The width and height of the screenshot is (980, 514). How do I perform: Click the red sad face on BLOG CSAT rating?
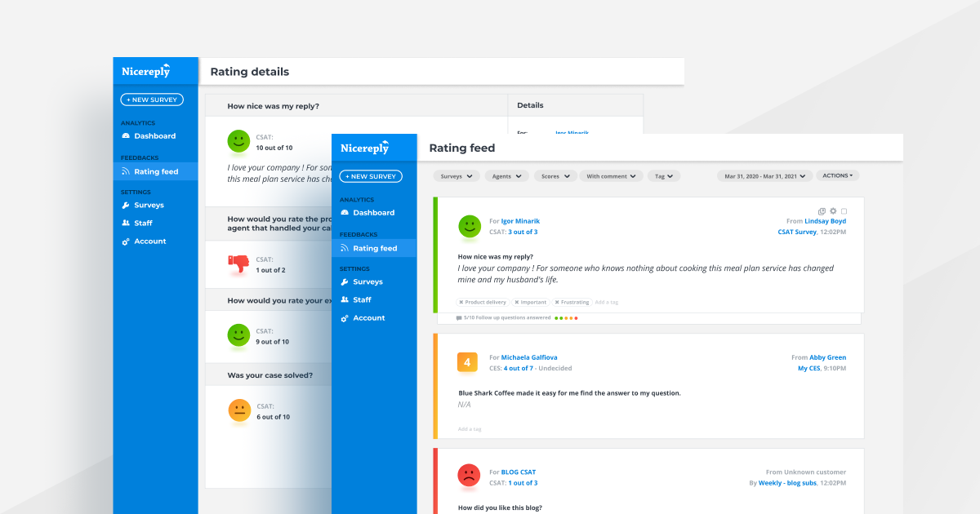[x=469, y=475]
